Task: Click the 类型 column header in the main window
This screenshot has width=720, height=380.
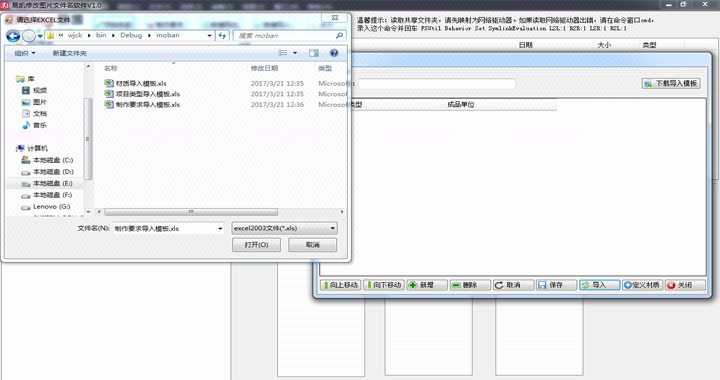Action: (649, 45)
